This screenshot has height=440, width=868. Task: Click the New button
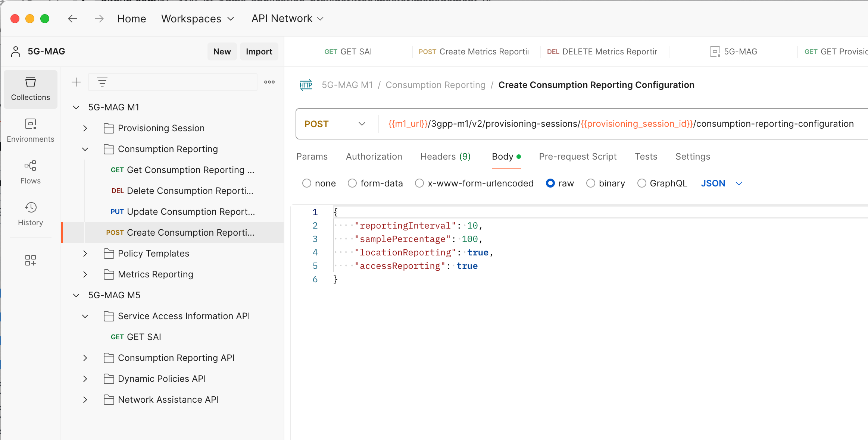pyautogui.click(x=222, y=51)
